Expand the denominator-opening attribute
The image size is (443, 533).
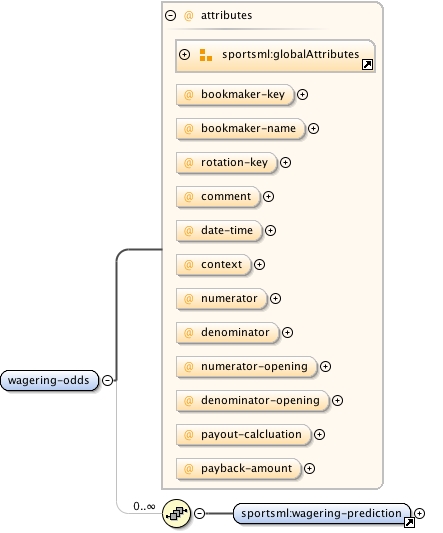click(x=337, y=400)
